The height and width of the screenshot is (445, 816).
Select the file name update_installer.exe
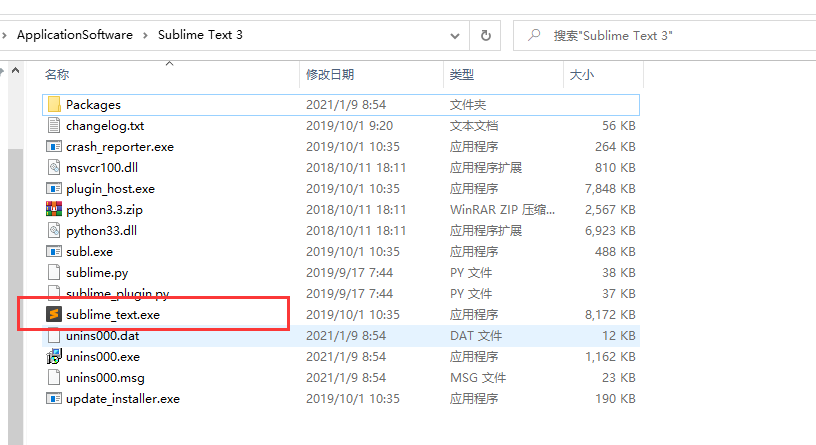[123, 399]
